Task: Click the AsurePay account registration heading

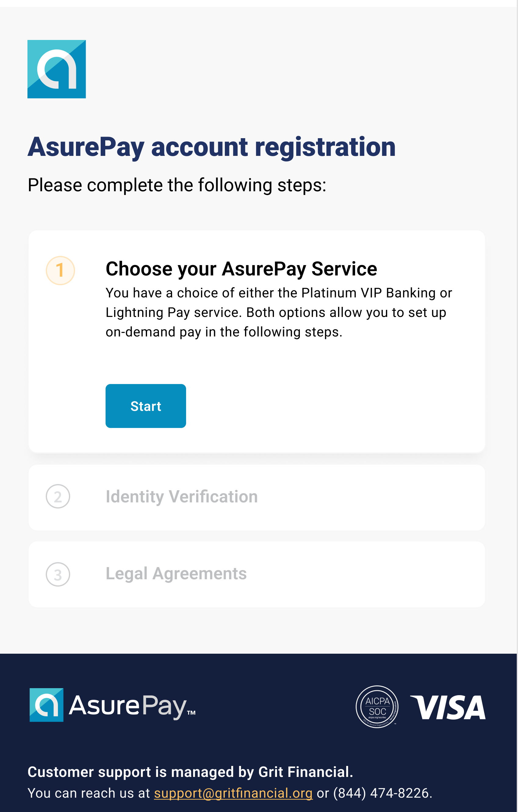Action: click(x=211, y=147)
